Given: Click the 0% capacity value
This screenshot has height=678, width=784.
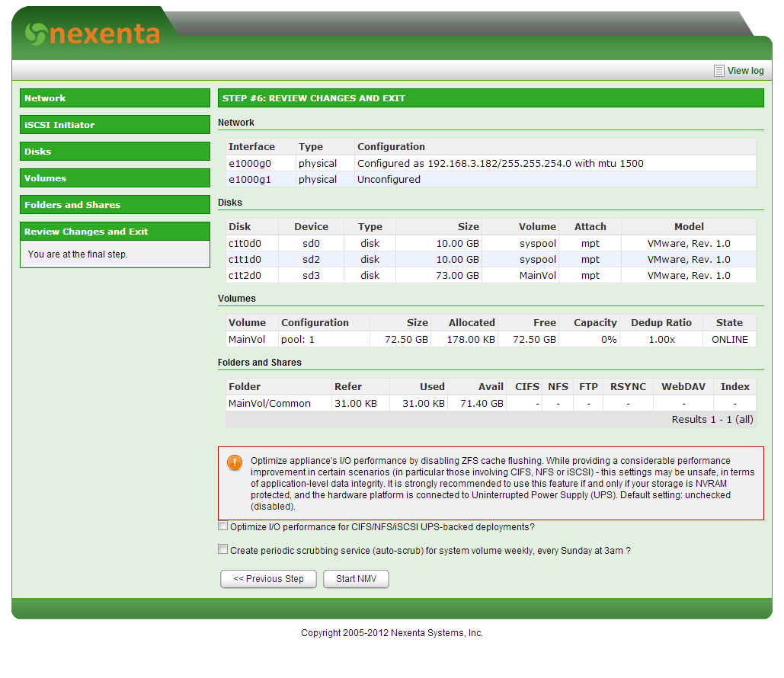Looking at the screenshot, I should click(x=609, y=340).
